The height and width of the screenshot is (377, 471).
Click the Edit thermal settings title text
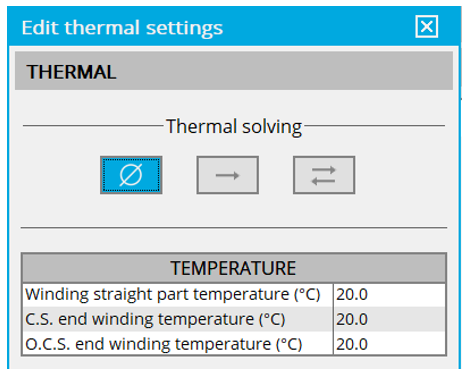click(x=122, y=28)
